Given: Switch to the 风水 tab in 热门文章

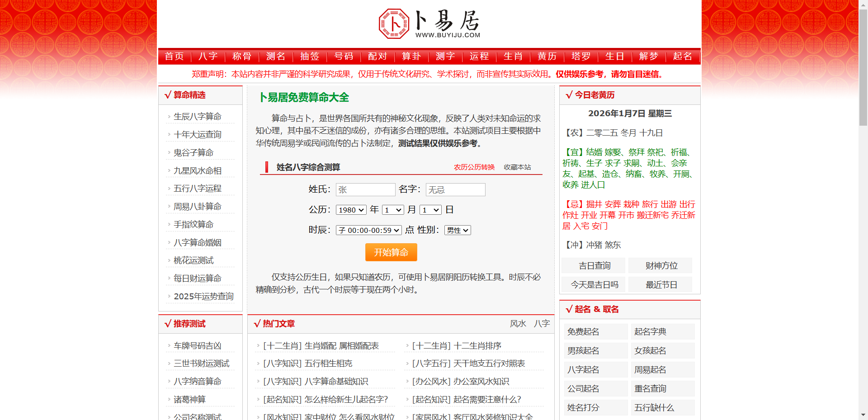Looking at the screenshot, I should pyautogui.click(x=518, y=324).
